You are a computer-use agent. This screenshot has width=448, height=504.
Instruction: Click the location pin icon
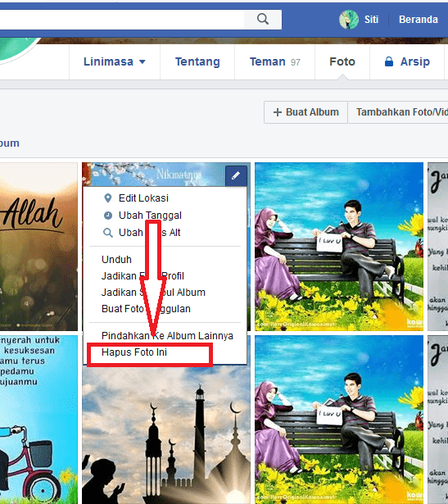(x=108, y=198)
